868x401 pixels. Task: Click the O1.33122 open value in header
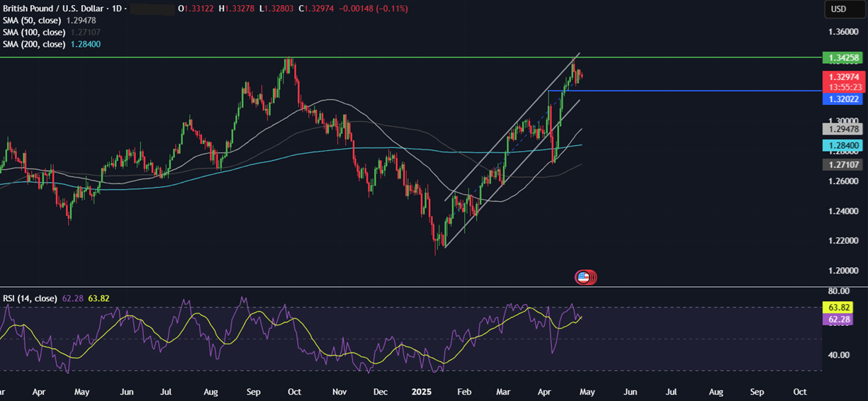pyautogui.click(x=196, y=9)
